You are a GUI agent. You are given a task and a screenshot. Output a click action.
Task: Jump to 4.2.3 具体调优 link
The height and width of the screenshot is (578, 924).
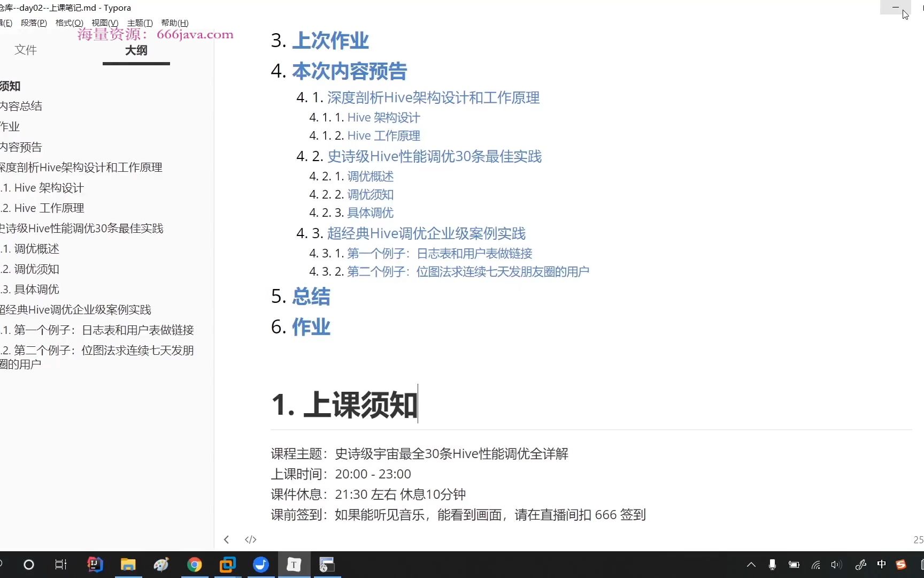click(x=370, y=212)
